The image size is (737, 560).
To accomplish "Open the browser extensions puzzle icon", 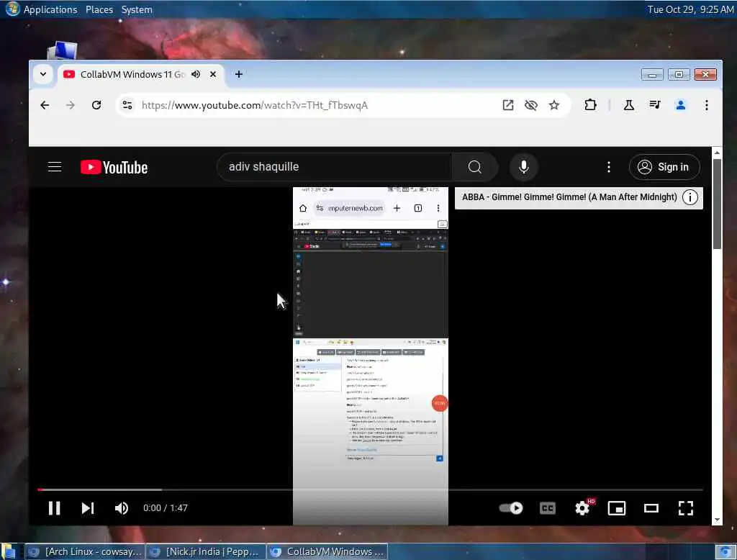I will [590, 105].
